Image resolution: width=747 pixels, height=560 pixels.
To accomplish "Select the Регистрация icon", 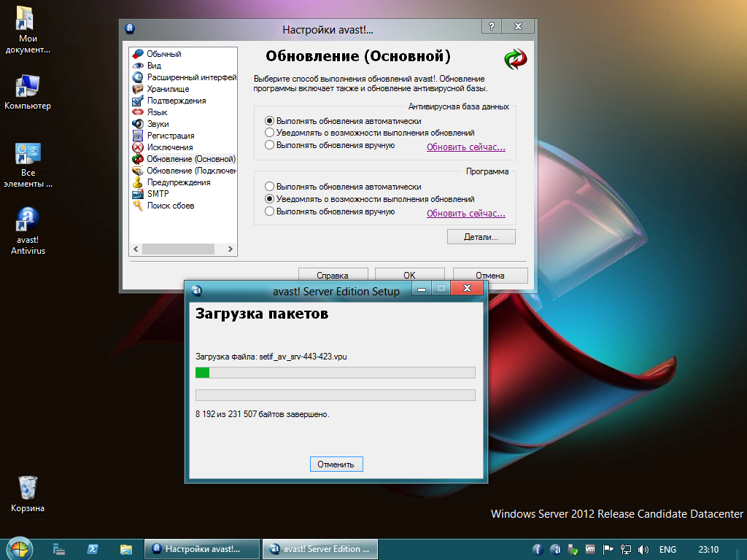I will tap(138, 136).
